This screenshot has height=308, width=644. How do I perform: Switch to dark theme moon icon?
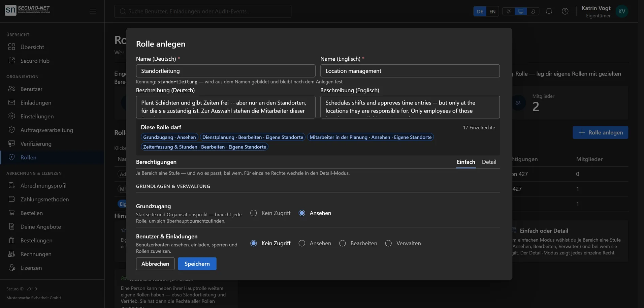point(533,11)
